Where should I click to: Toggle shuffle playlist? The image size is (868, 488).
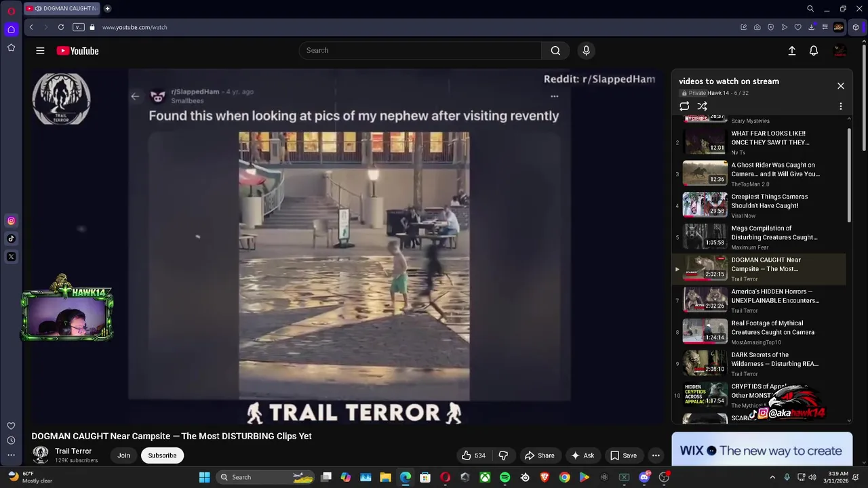point(703,106)
